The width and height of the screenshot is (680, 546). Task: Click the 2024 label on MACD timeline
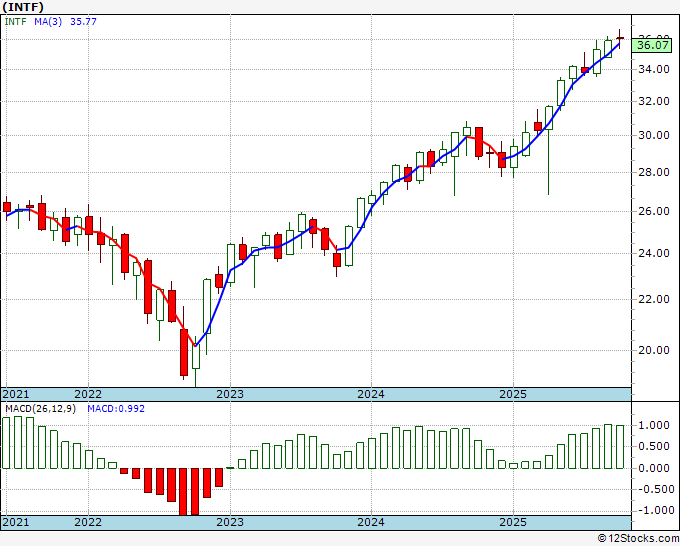[371, 522]
